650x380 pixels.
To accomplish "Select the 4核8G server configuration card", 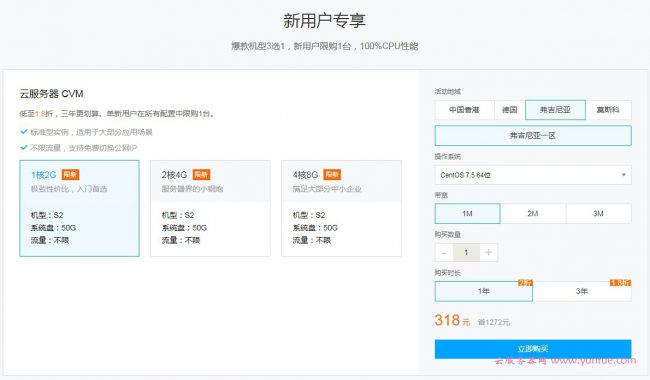I will point(341,208).
